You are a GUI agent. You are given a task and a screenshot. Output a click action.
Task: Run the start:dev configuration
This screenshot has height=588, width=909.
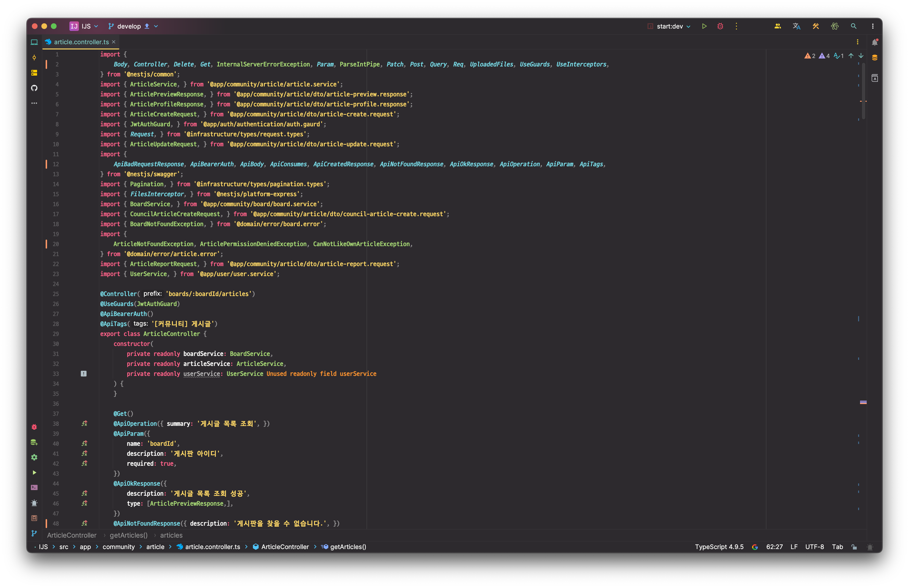tap(704, 26)
